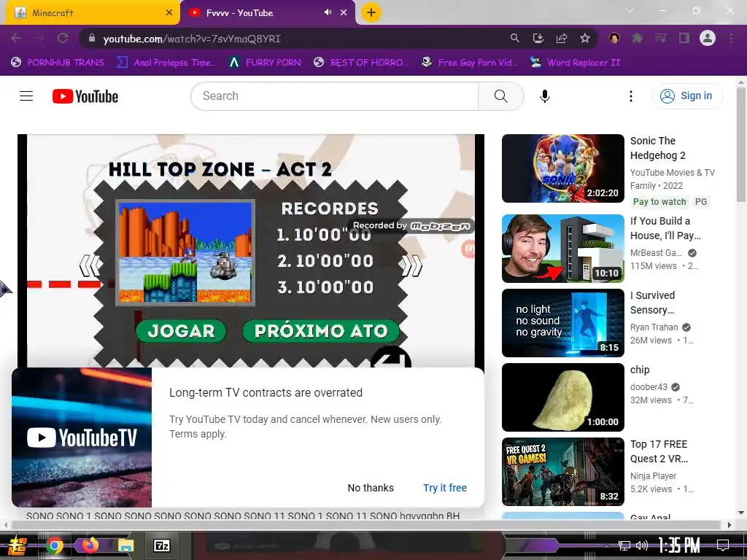Open the Windows Start button

tap(18, 545)
